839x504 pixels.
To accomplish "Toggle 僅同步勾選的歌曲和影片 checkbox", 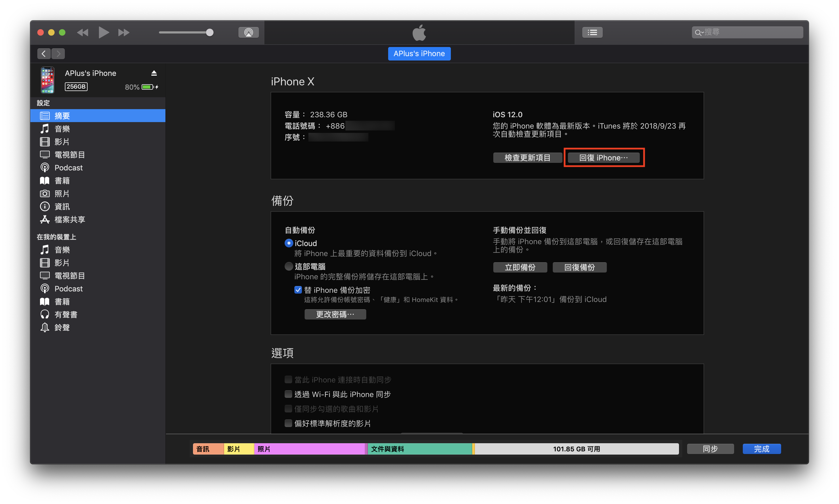I will point(288,409).
